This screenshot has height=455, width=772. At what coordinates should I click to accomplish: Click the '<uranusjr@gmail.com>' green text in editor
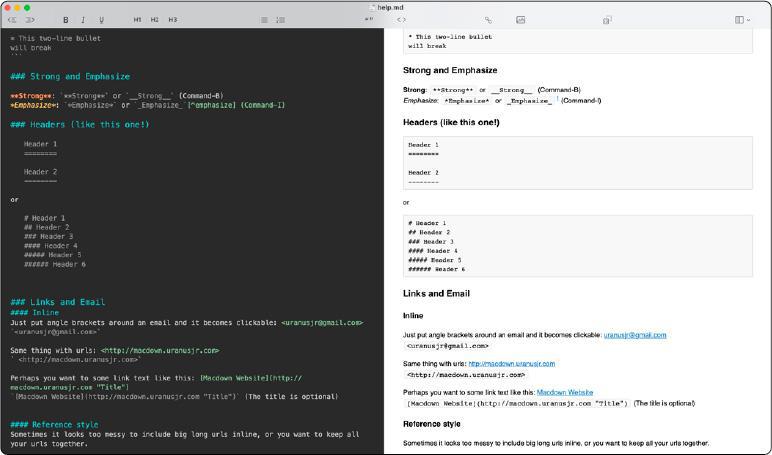[x=322, y=323]
